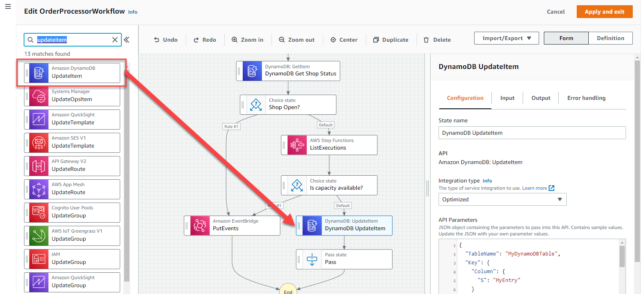Select DynamoDB Get Shop Status node icon

click(x=252, y=71)
